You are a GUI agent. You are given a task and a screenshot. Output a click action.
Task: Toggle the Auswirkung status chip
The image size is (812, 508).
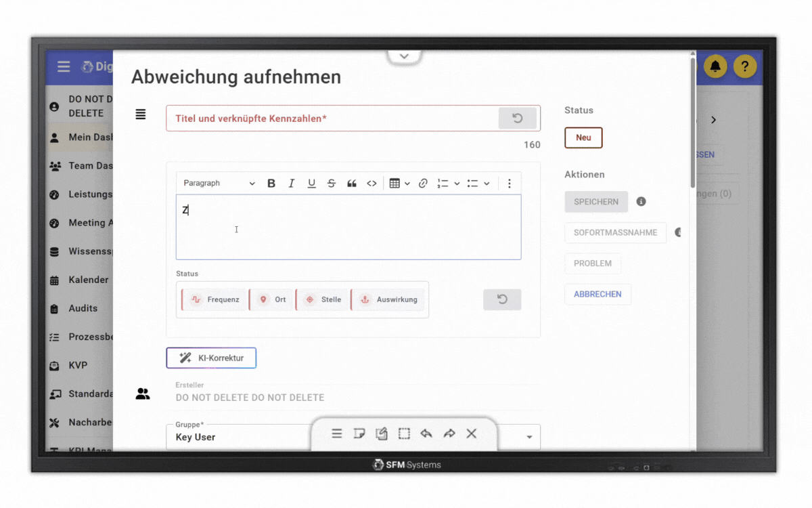pyautogui.click(x=388, y=299)
